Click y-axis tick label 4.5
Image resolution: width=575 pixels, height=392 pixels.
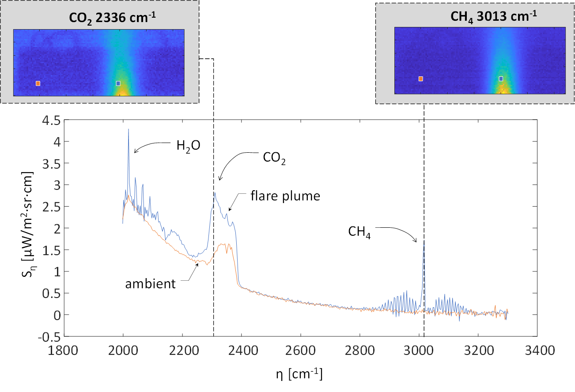[x=51, y=120]
